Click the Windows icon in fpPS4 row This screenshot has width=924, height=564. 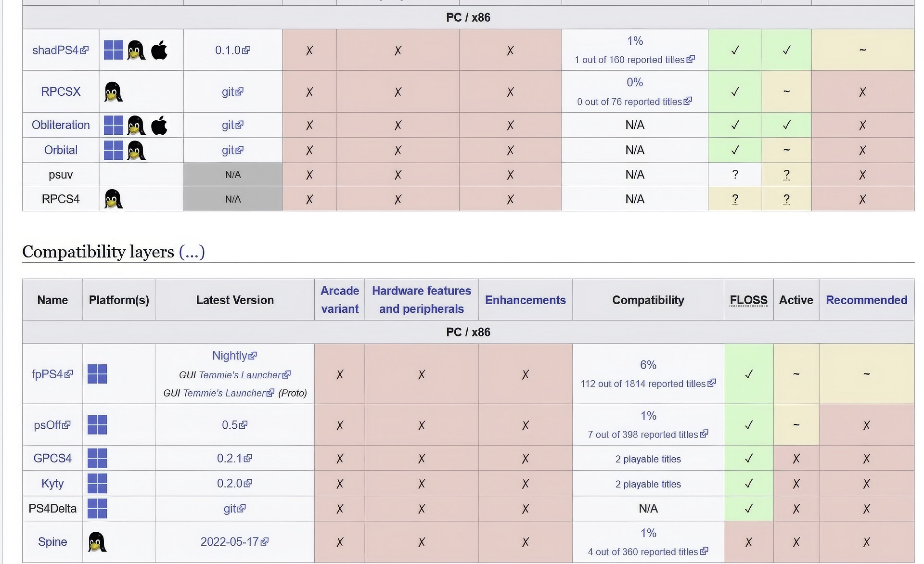click(97, 374)
